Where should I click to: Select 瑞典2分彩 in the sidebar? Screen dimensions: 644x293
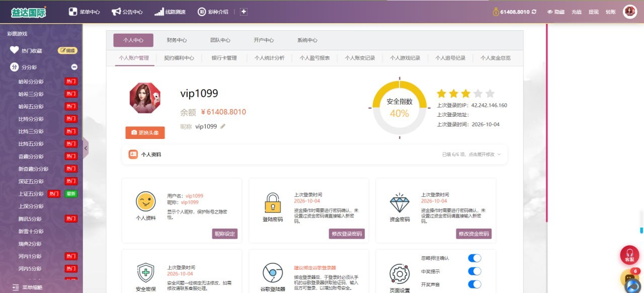point(30,244)
